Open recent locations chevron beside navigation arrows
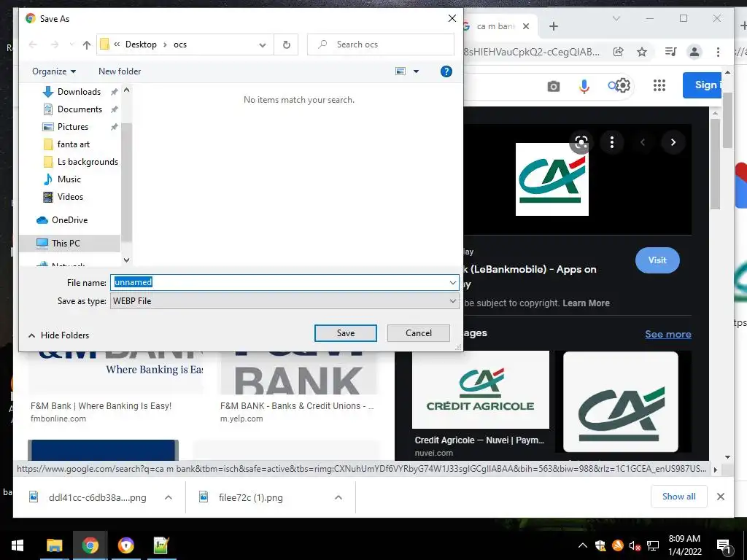This screenshot has height=560, width=747. point(71,44)
